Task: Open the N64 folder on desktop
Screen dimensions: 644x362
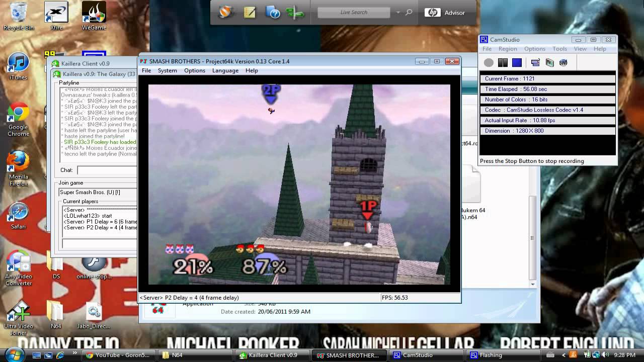Action: coord(56,315)
